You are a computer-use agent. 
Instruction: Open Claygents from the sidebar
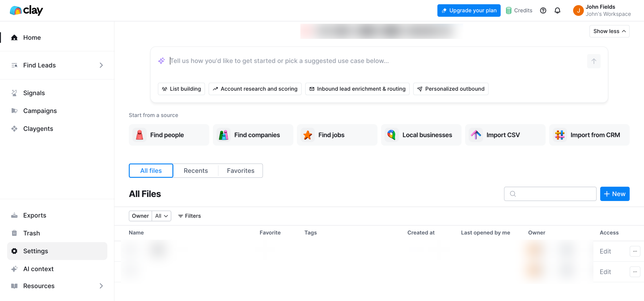38,129
